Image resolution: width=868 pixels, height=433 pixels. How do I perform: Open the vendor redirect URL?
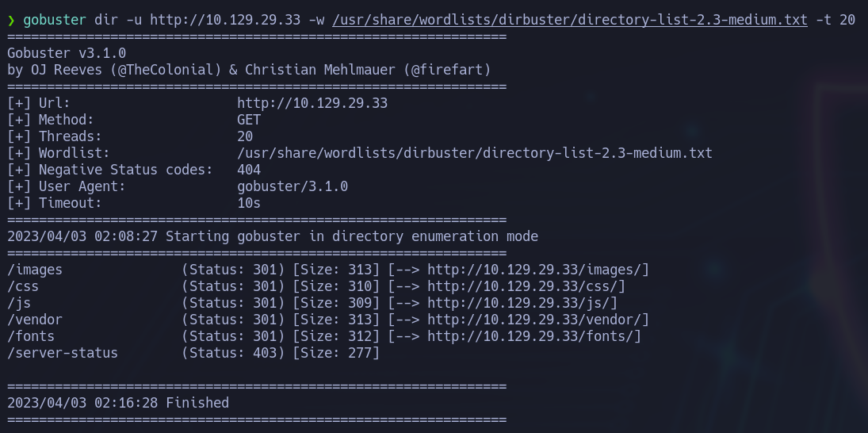pyautogui.click(x=538, y=320)
